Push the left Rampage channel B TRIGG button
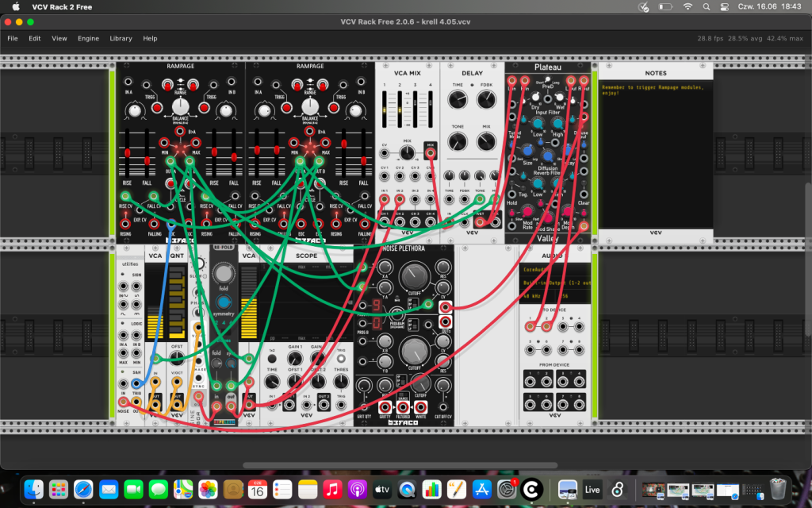Screen dimensions: 812x508 [x=204, y=108]
